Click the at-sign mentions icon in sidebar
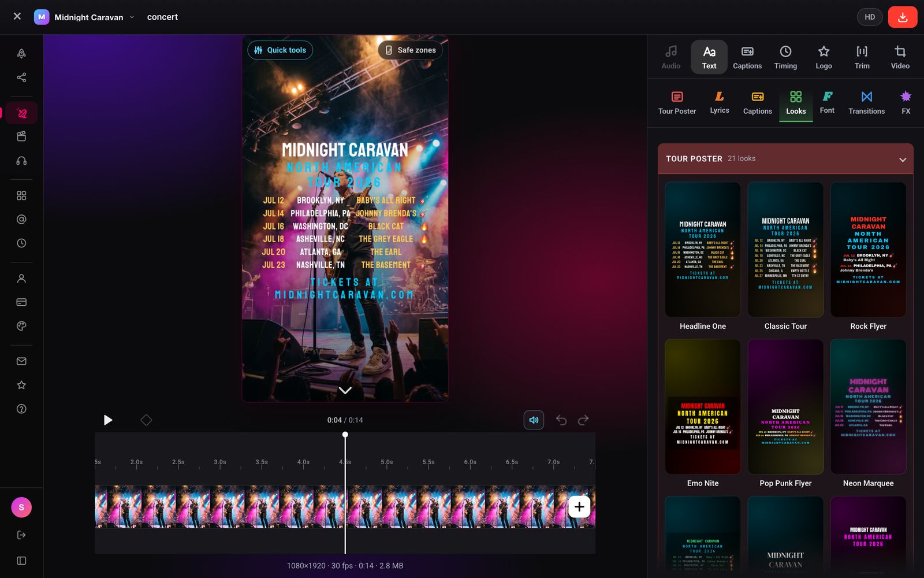 coord(21,220)
